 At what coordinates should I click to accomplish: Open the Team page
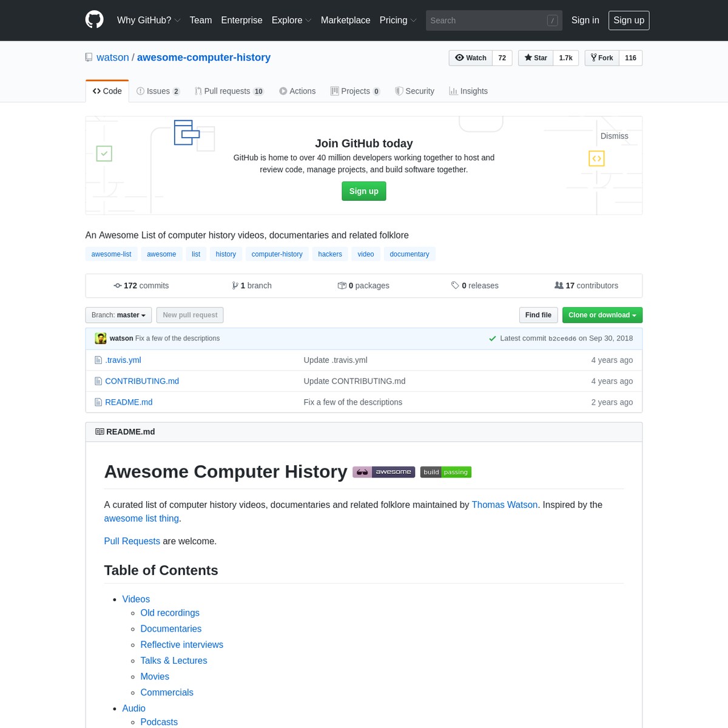pos(201,20)
